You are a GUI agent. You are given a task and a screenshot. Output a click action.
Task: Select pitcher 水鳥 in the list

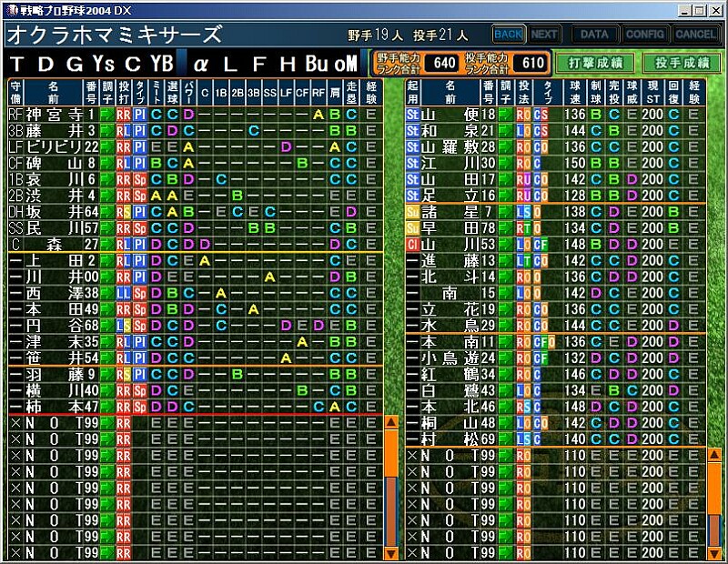click(x=556, y=326)
